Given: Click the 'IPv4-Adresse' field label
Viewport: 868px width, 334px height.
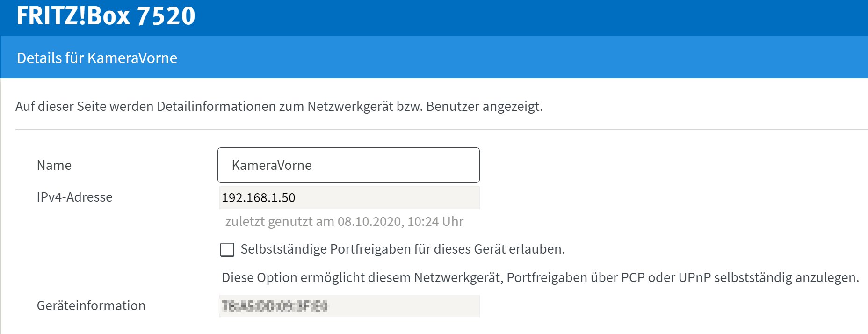Looking at the screenshot, I should pos(74,197).
